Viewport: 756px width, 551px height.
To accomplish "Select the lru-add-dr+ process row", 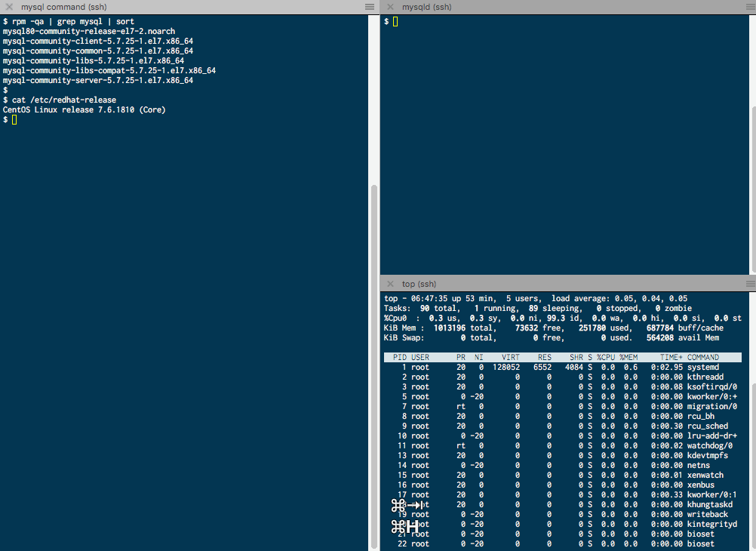I will click(x=563, y=436).
